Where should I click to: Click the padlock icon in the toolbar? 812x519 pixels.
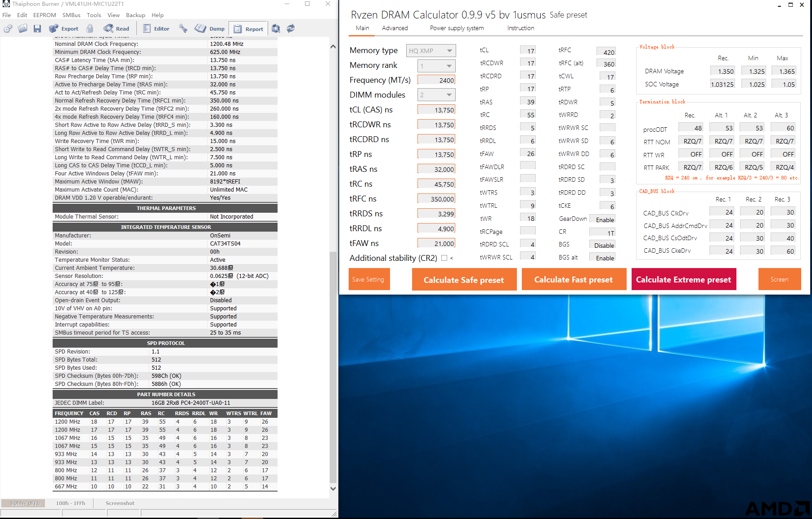point(90,29)
